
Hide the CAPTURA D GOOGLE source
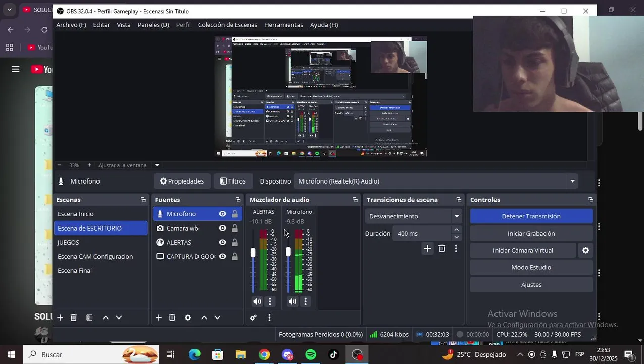click(x=222, y=256)
